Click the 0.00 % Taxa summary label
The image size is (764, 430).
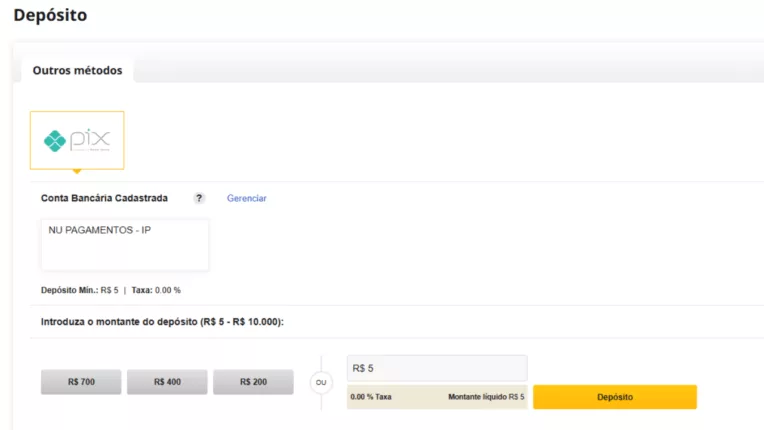(371, 397)
